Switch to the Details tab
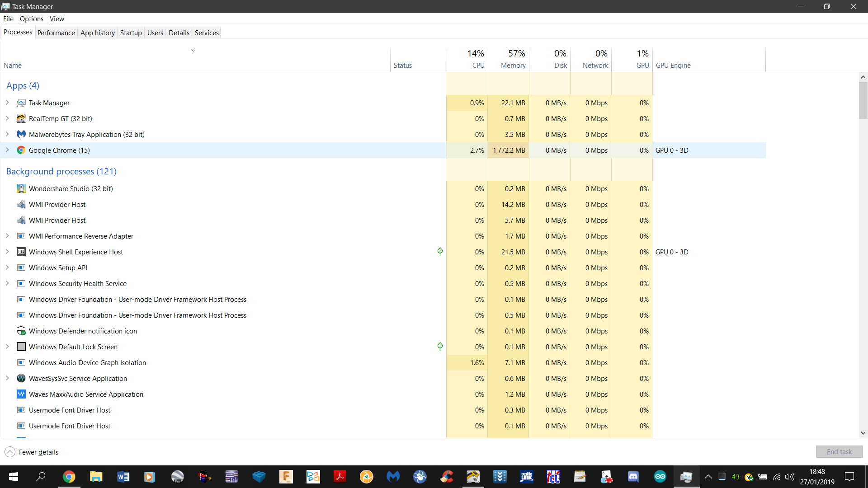 pyautogui.click(x=179, y=33)
